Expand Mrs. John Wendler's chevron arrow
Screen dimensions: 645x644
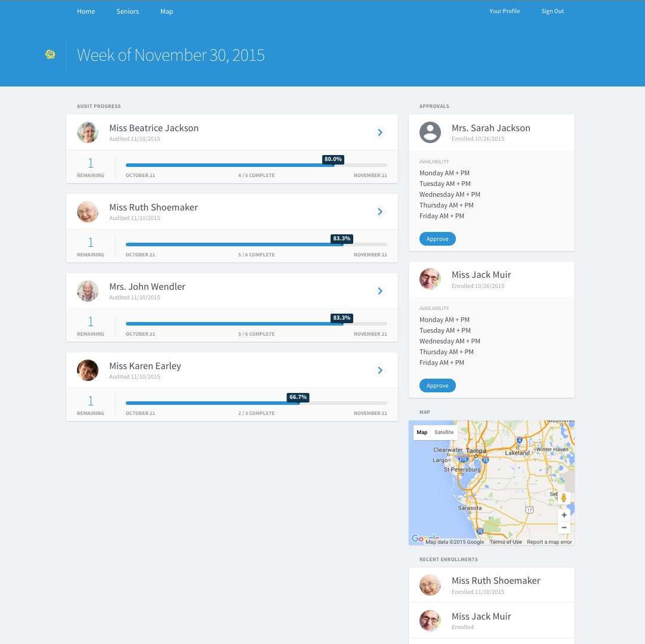pos(380,291)
